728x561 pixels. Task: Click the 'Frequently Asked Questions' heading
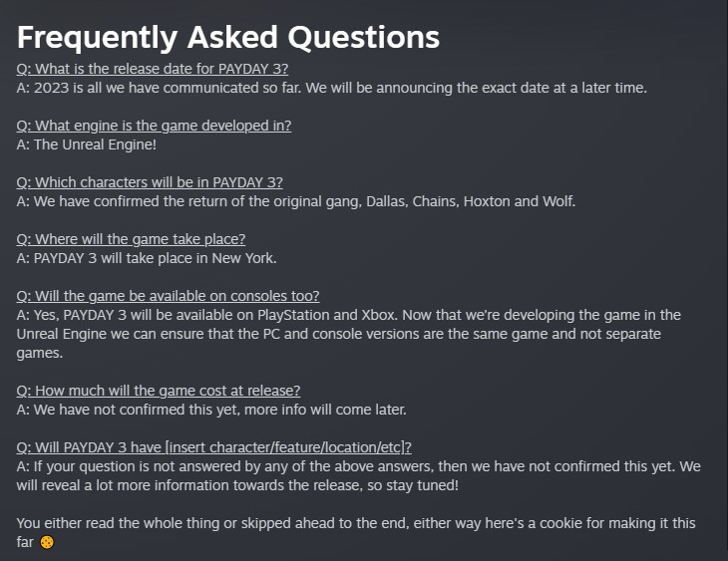click(x=228, y=37)
